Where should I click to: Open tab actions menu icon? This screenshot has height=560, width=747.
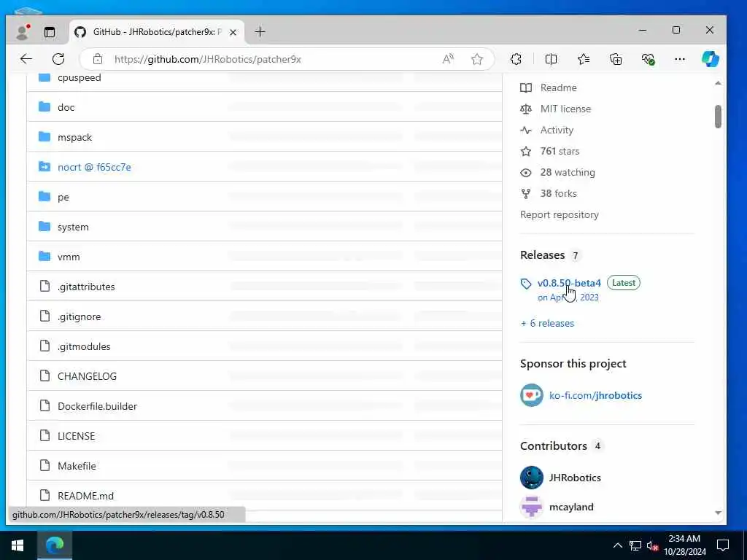pos(50,32)
